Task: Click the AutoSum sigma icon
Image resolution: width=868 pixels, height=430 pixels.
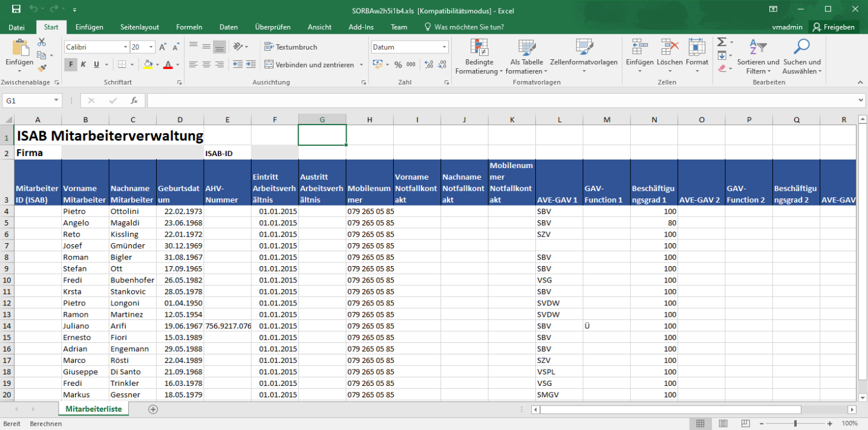Action: pyautogui.click(x=722, y=42)
